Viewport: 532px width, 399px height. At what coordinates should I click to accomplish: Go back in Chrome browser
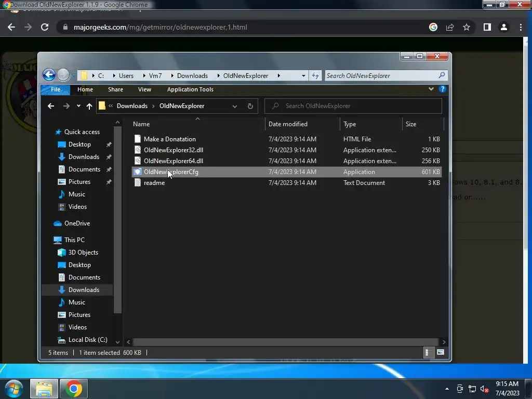[x=11, y=27]
